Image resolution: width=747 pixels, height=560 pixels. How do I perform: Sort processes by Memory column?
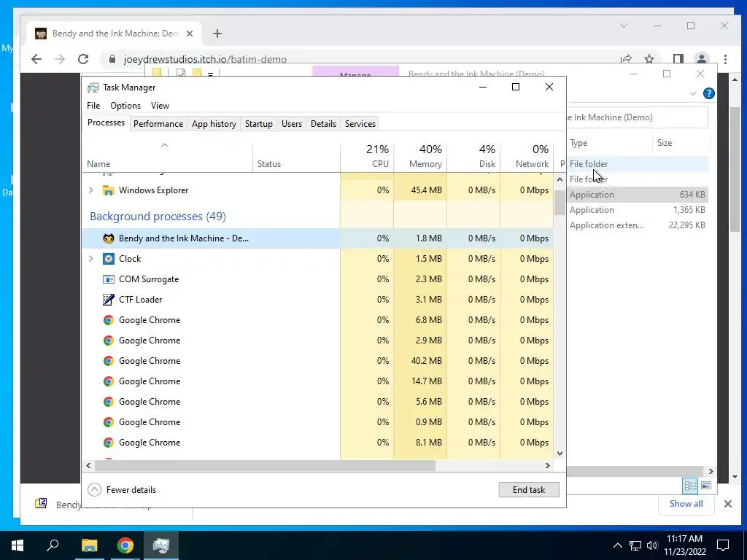421,156
